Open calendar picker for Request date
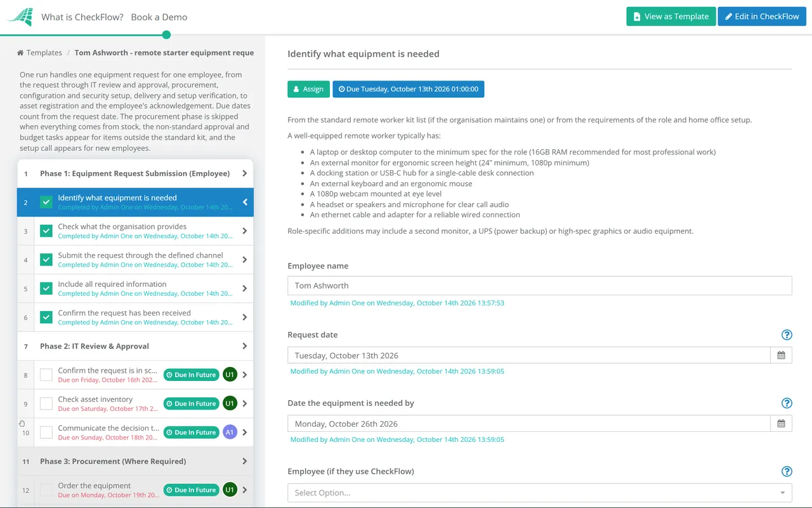Image resolution: width=812 pixels, height=508 pixels. tap(781, 356)
